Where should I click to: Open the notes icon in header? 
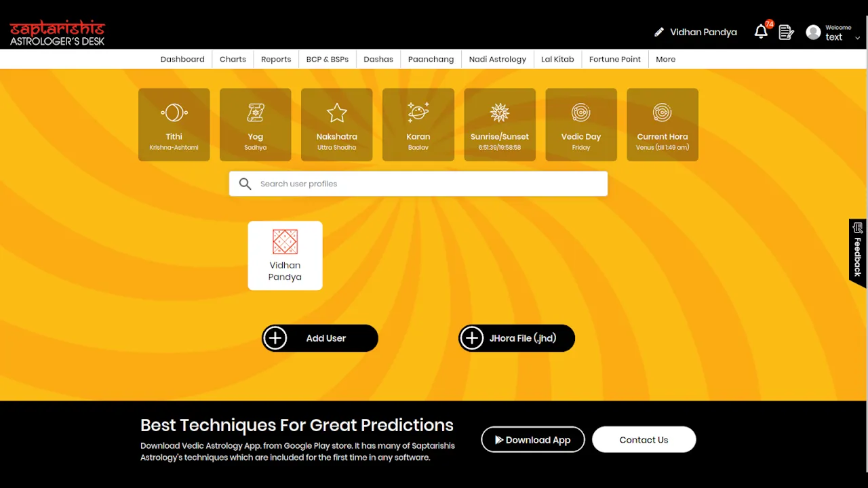tap(786, 32)
